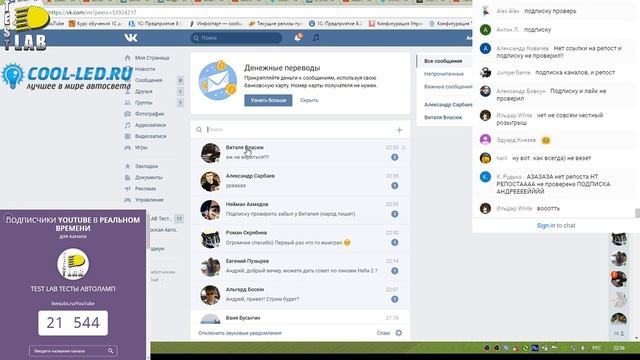The width and height of the screenshot is (640, 360).
Task: Click the VK logo in the header
Action: [131, 38]
